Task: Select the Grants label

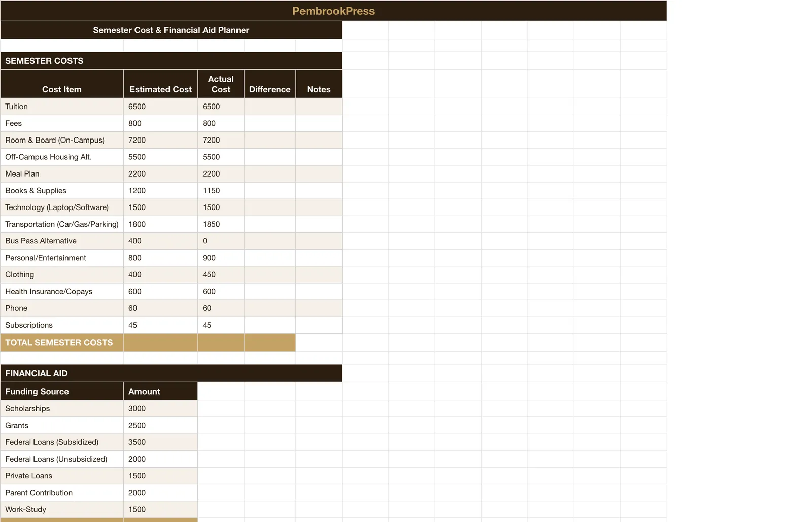Action: tap(62, 425)
